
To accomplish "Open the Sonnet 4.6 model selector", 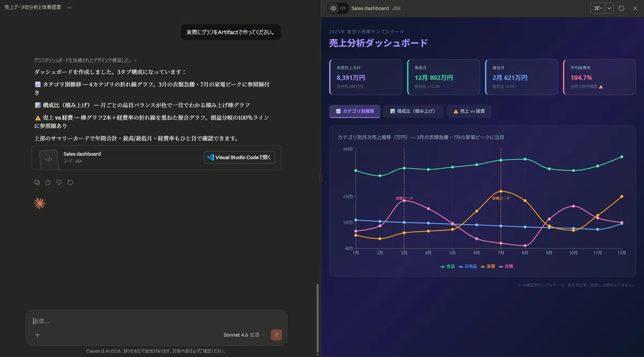I will tap(244, 335).
